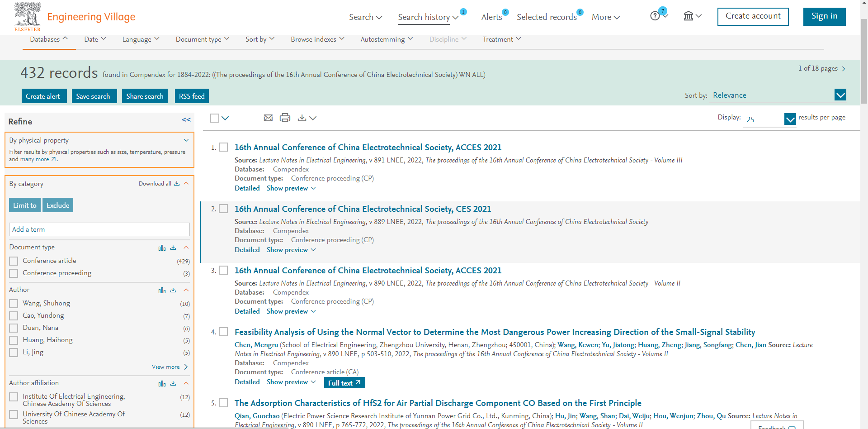Click the Exclude button

(x=58, y=205)
